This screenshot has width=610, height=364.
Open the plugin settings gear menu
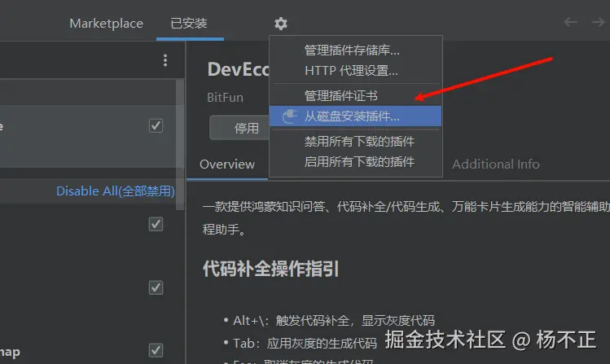(x=280, y=24)
